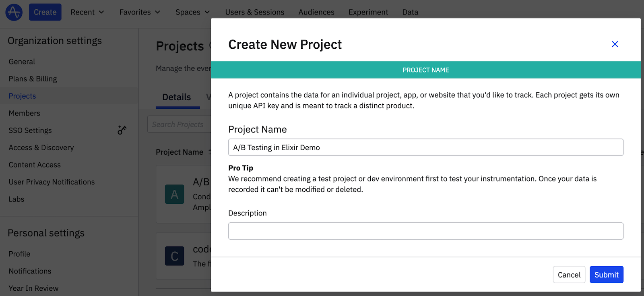Open Labs settings
The image size is (644, 296).
tap(17, 199)
